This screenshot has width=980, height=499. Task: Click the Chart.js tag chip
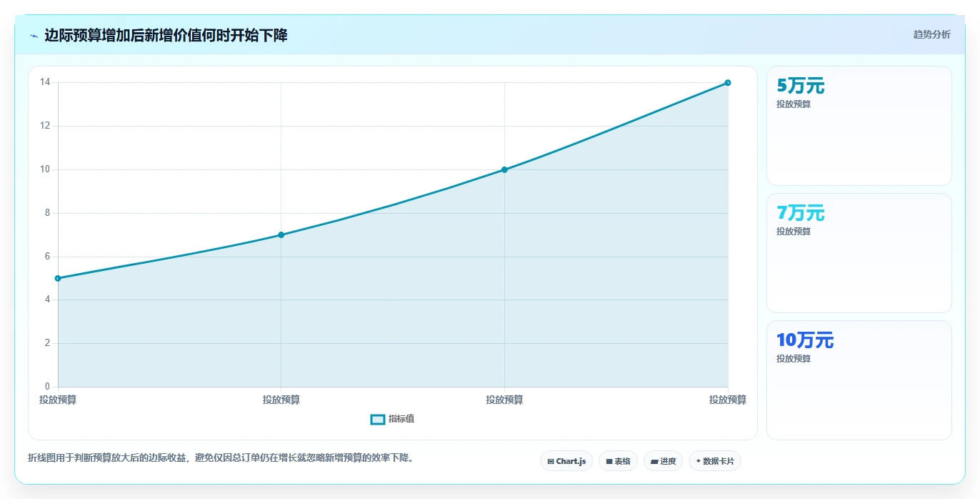566,461
